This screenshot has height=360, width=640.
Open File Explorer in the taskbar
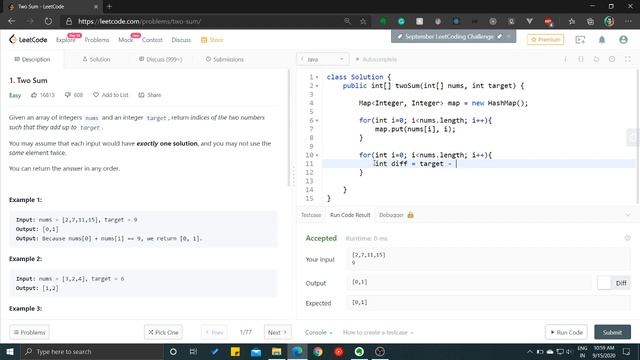[x=276, y=351]
